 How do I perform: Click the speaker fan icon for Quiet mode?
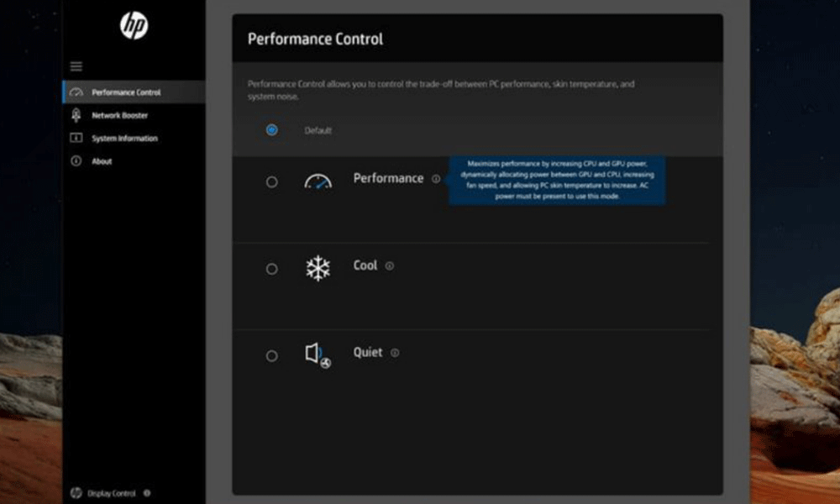318,355
